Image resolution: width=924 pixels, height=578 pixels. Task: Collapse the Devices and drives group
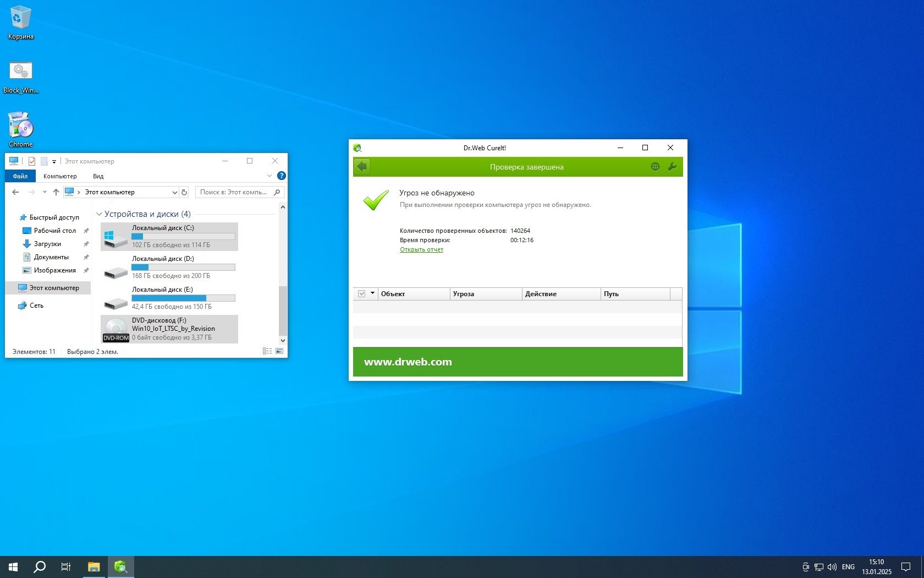pyautogui.click(x=99, y=214)
